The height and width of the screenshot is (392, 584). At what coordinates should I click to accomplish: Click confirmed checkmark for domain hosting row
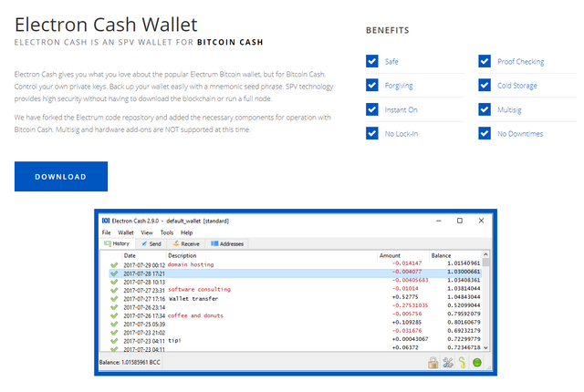click(114, 264)
